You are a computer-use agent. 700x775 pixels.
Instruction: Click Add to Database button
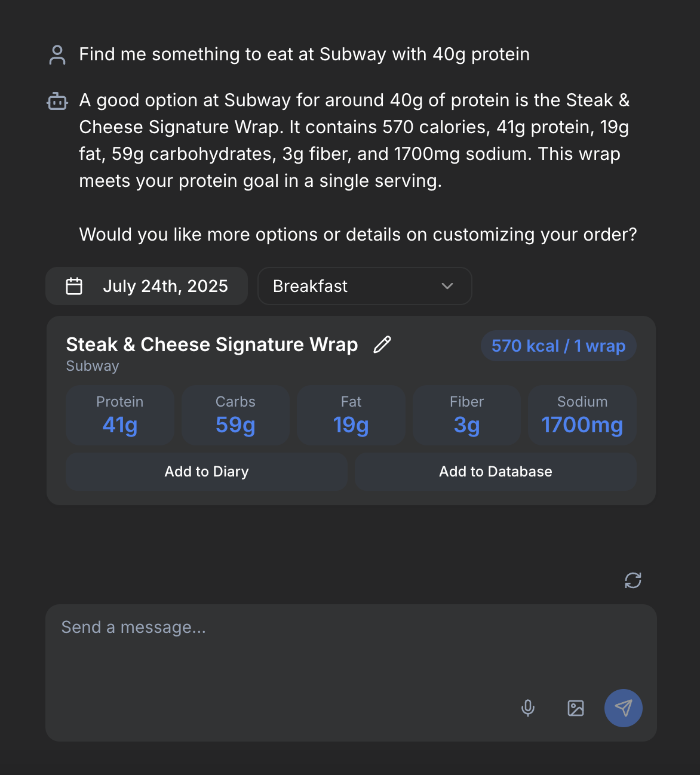(496, 472)
